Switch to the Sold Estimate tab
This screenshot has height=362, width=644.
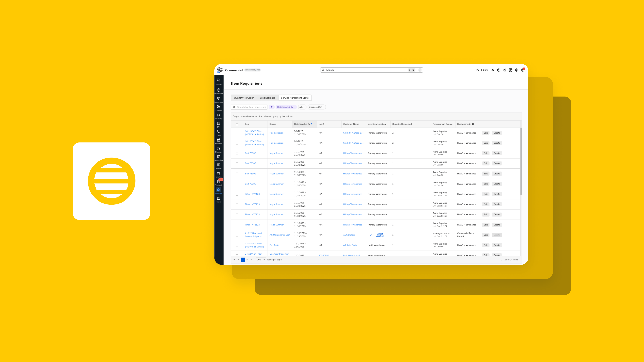click(267, 98)
